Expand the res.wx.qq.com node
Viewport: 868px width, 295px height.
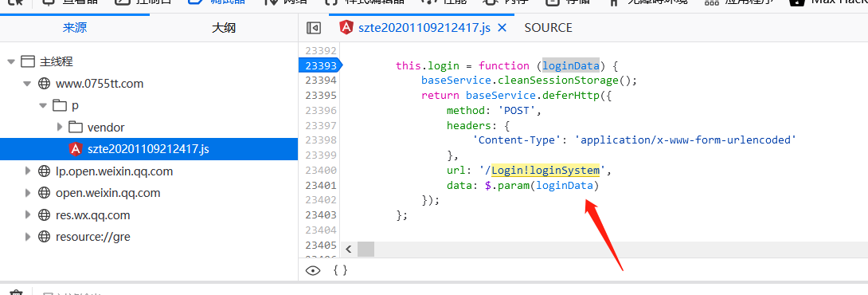pyautogui.click(x=28, y=215)
